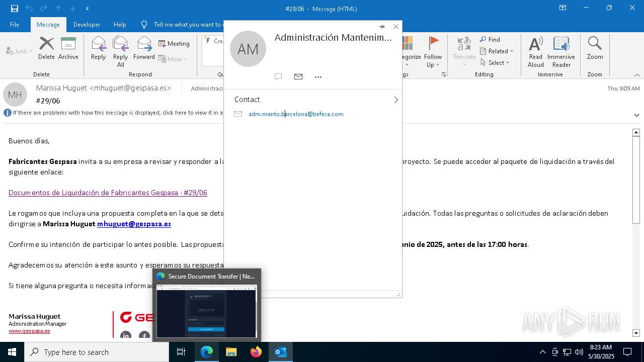The width and height of the screenshot is (644, 362).
Task: Click the Meeting reply button
Action: (x=174, y=44)
